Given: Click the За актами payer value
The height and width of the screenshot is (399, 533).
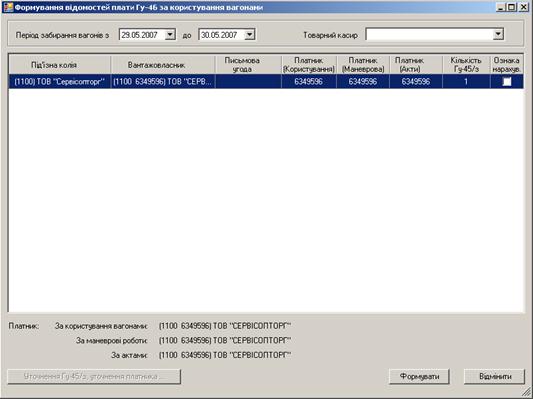Looking at the screenshot, I should [x=225, y=355].
